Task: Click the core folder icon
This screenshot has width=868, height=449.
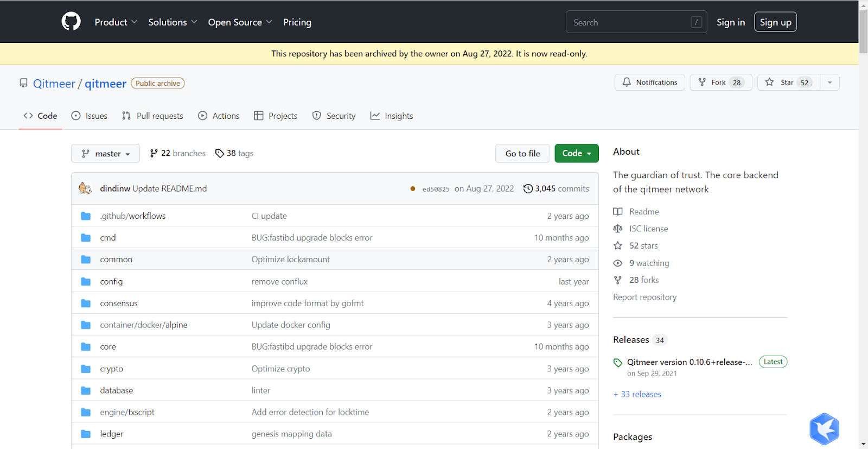Action: 86,346
